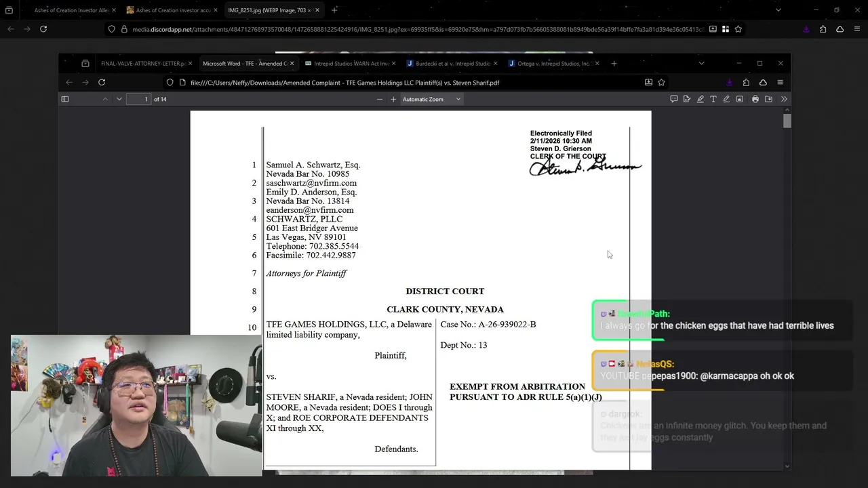Go to previous PDF page
868x488 pixels.
click(x=105, y=99)
